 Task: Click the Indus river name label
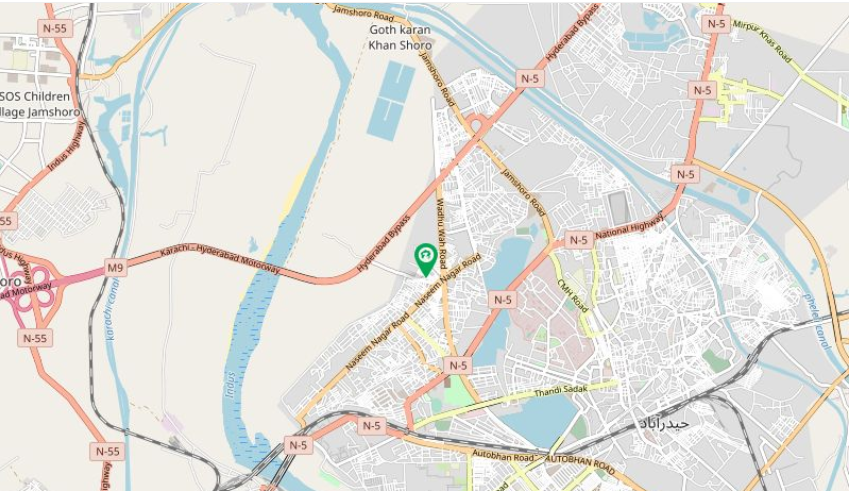coord(231,384)
